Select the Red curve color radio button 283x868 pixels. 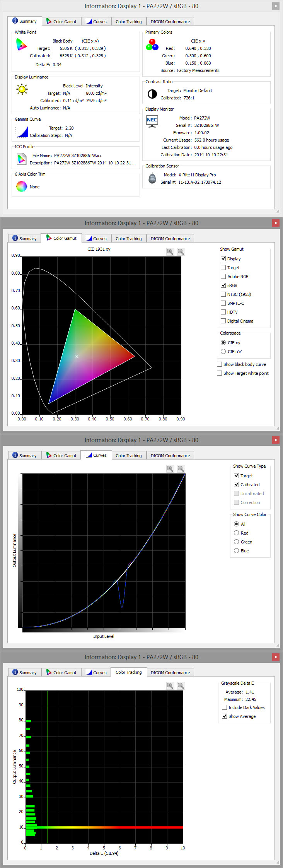tap(236, 533)
